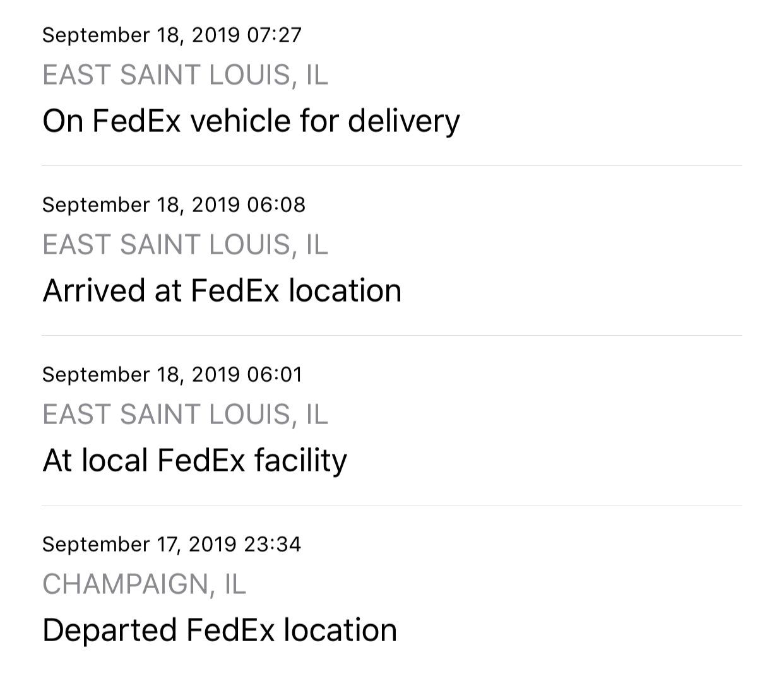Tap the 'At local FedEx facility' status
The image size is (784, 674).
point(195,460)
